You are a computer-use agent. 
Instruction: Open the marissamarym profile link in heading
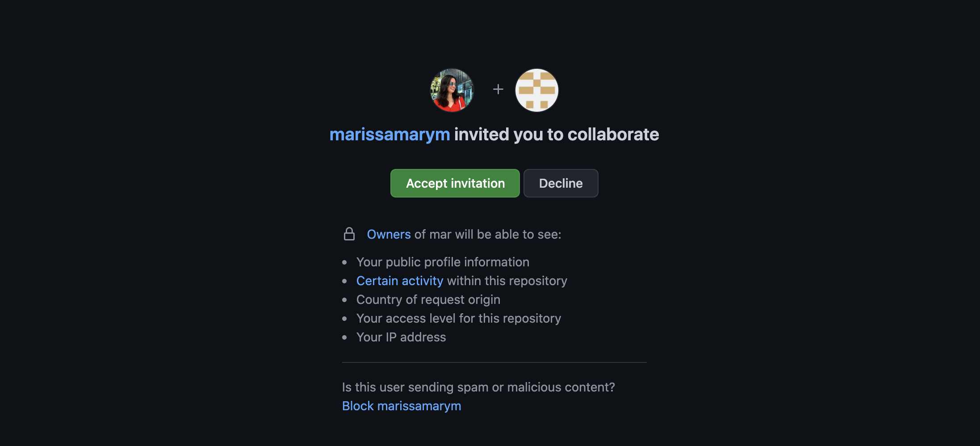pos(389,135)
